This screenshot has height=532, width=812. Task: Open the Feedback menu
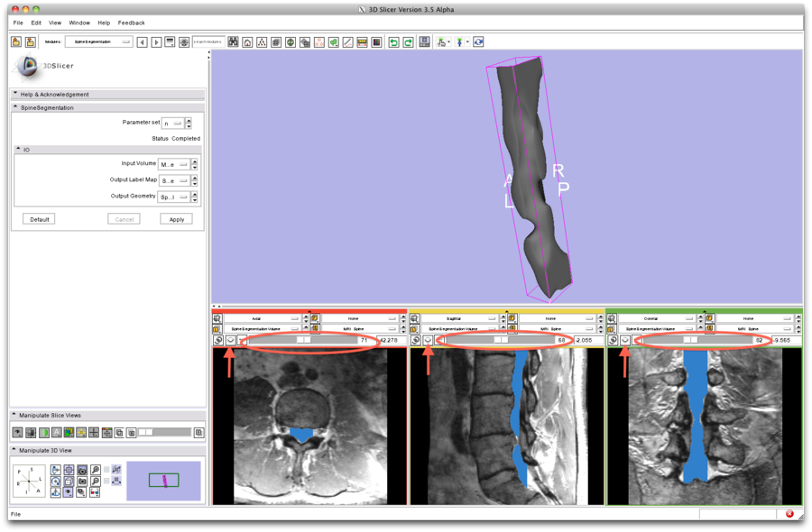coord(130,23)
